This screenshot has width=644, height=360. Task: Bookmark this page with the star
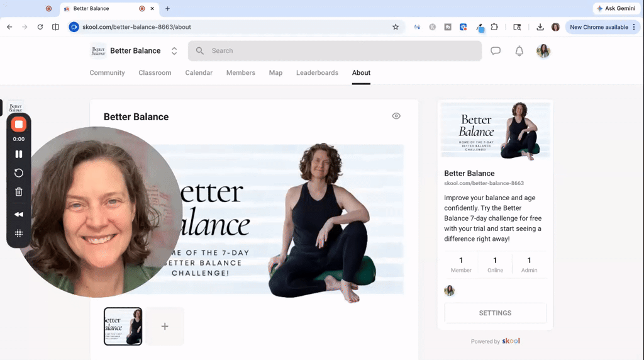(x=396, y=27)
